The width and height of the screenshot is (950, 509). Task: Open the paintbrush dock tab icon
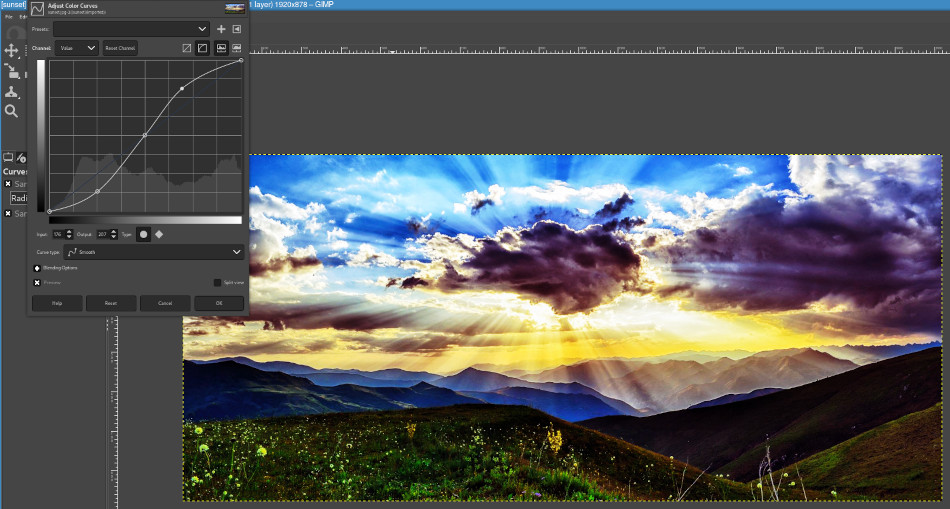pos(21,158)
